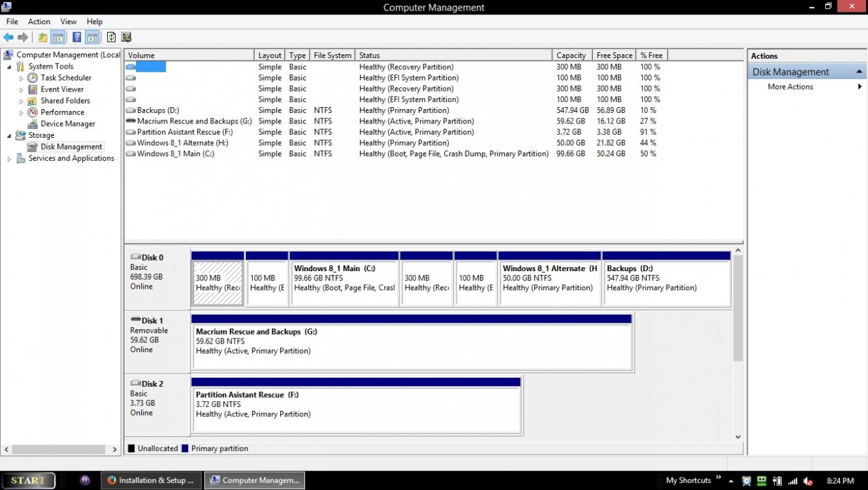Toggle Show/Hide Console Tree toolbar icon

coord(57,37)
